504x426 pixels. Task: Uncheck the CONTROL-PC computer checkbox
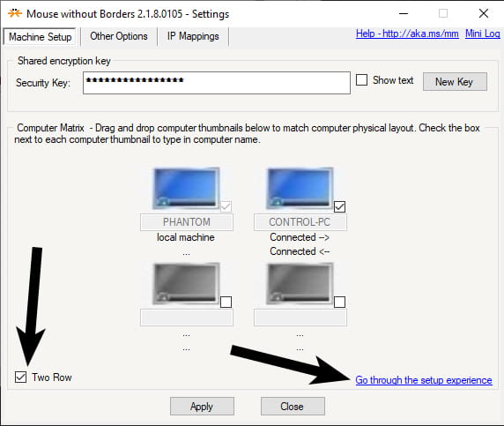339,206
